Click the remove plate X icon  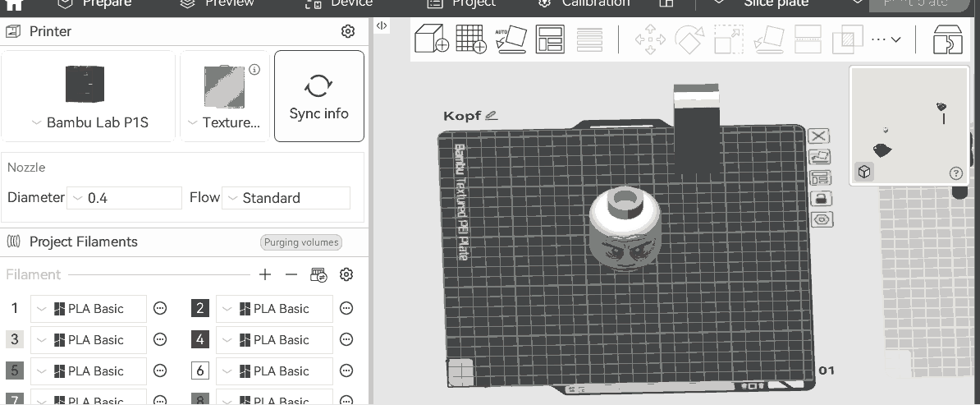coord(819,136)
